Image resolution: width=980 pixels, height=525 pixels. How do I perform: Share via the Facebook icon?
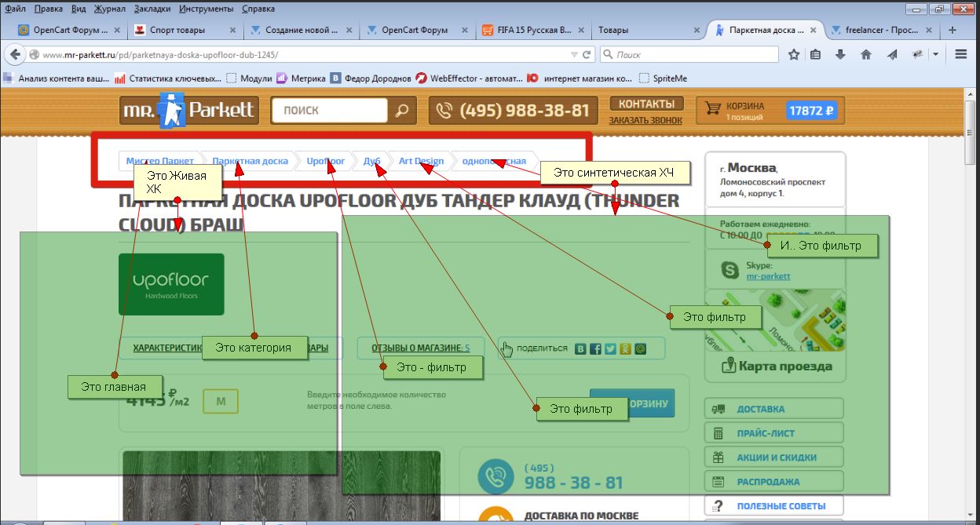(x=595, y=348)
